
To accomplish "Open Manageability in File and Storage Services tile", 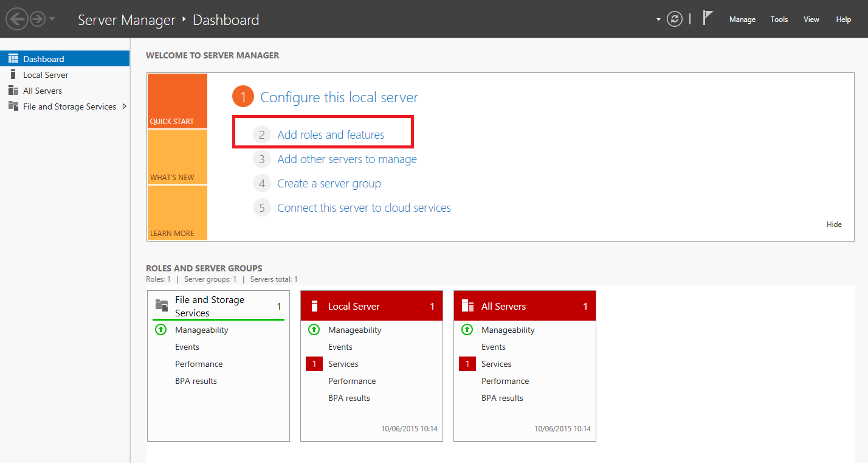I will click(202, 330).
